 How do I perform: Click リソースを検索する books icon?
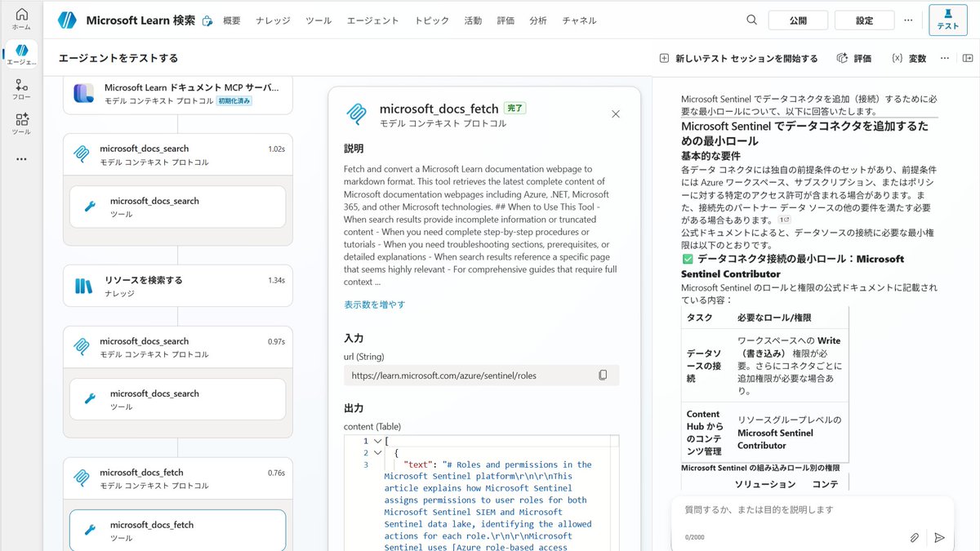[84, 286]
